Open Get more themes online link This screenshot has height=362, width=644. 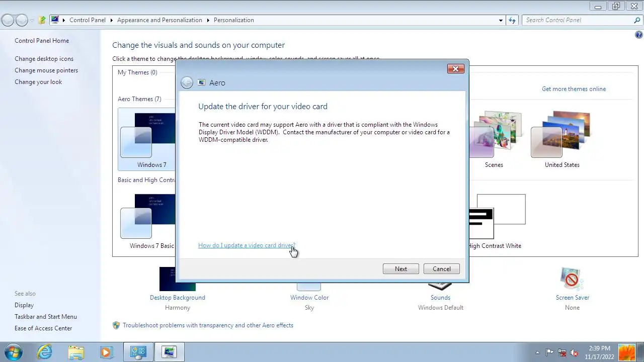coord(574,89)
